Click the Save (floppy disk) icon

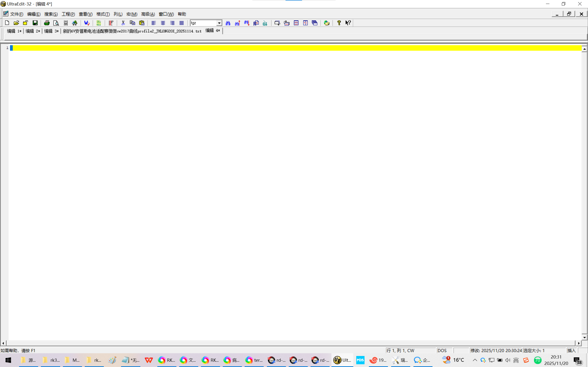click(x=35, y=23)
